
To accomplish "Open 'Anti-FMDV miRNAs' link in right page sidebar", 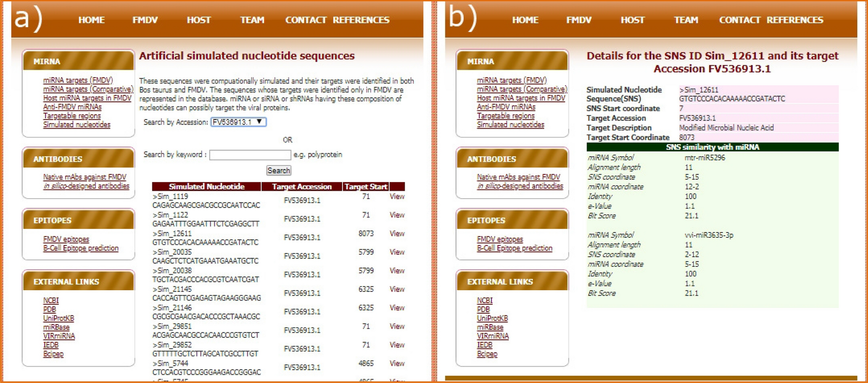I will pyautogui.click(x=507, y=107).
